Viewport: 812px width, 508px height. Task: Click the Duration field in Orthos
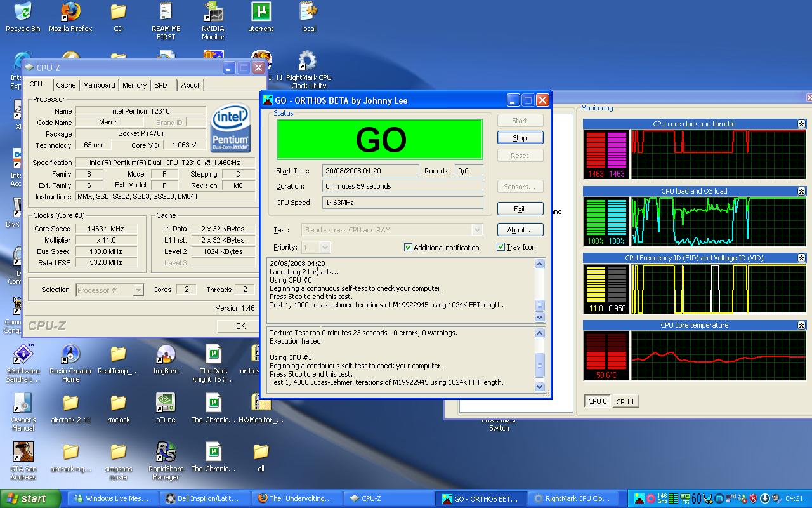coord(403,186)
